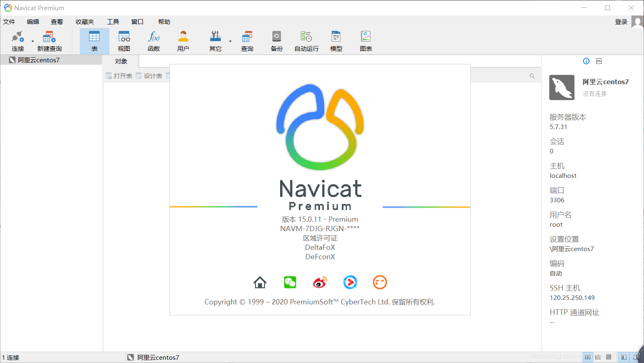This screenshot has width=644, height=363.
Task: Show the DDL tab in info pane
Action: coord(599,61)
